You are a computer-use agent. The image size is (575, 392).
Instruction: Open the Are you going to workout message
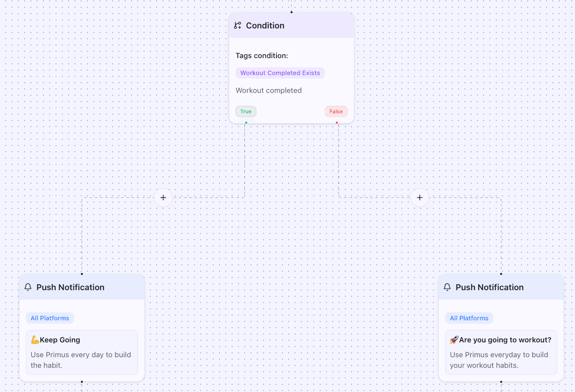(501, 353)
